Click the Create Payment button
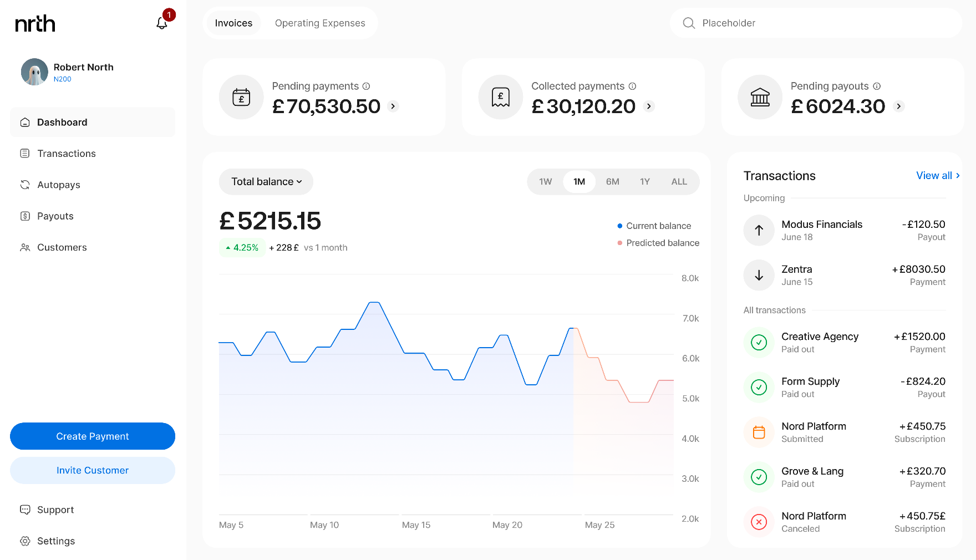Viewport: 976px width, 560px height. tap(93, 436)
